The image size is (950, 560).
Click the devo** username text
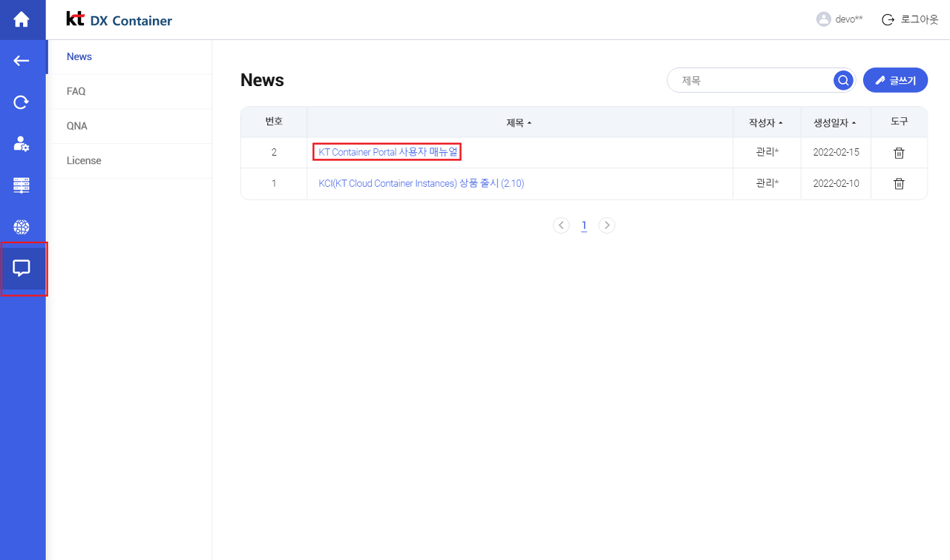click(x=849, y=19)
